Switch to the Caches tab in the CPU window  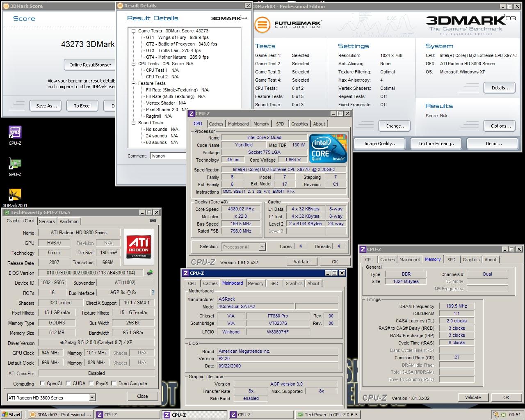216,124
